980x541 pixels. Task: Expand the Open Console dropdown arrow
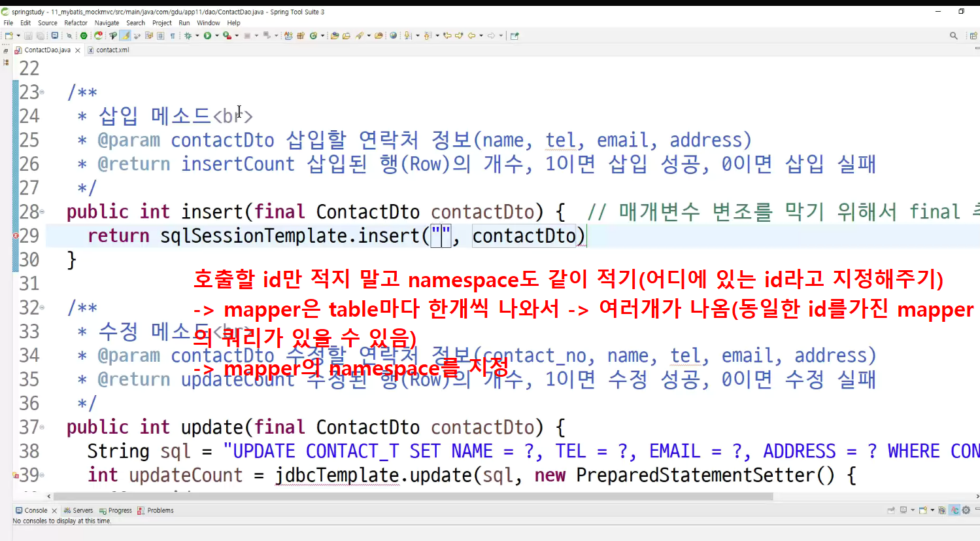pos(932,510)
